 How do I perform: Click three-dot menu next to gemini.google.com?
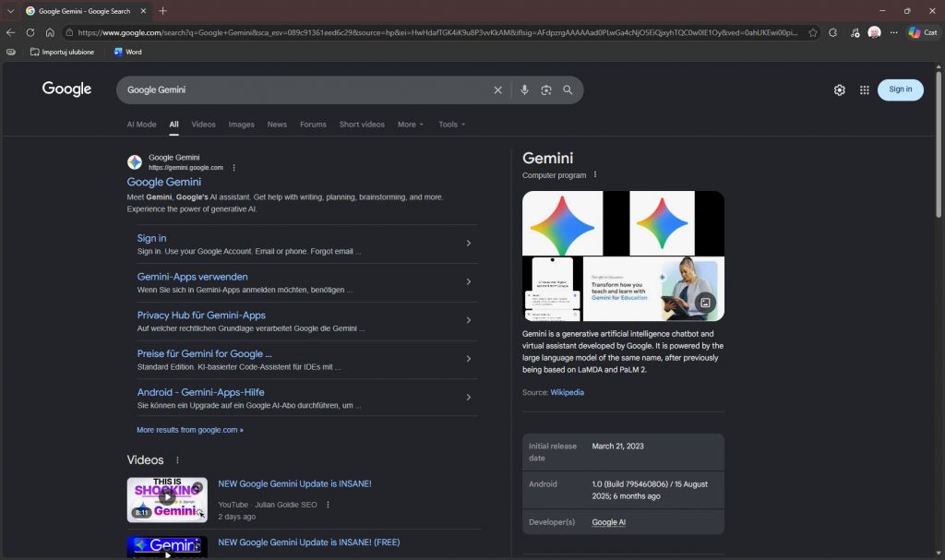(233, 168)
